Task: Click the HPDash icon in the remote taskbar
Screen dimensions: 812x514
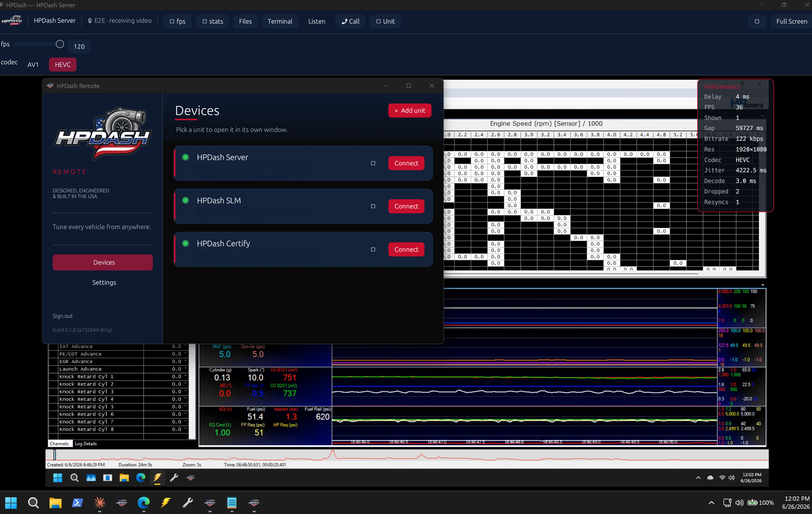Action: [x=191, y=478]
